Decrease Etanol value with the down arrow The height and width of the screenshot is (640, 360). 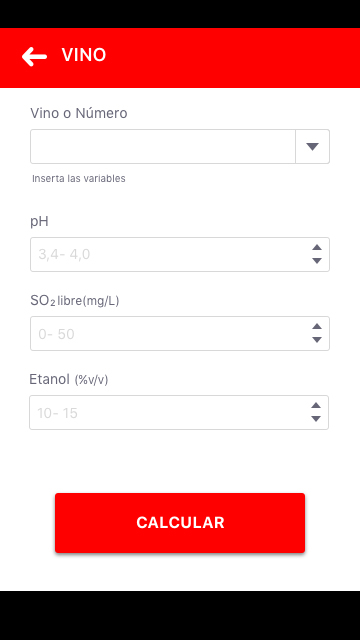316,419
